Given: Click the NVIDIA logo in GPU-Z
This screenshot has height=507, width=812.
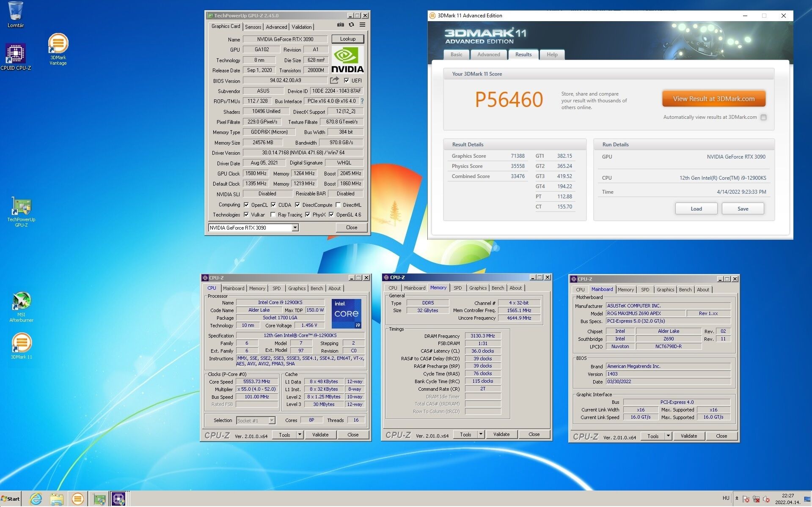Looking at the screenshot, I should (347, 59).
